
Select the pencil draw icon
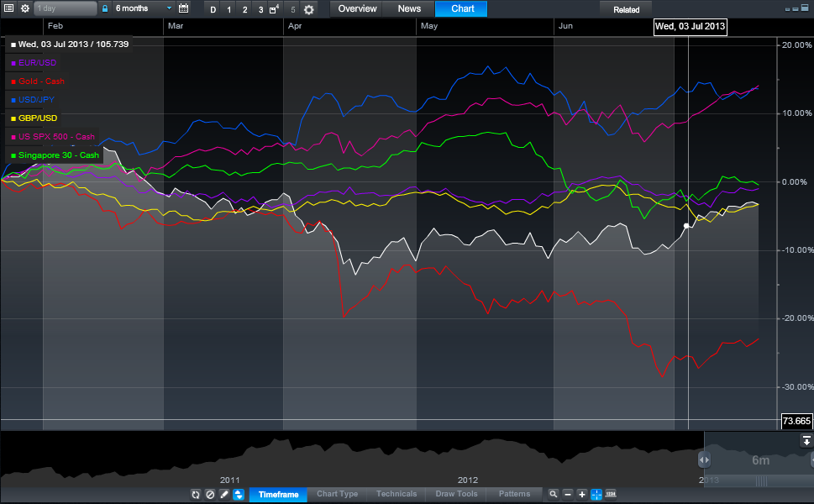click(x=224, y=495)
